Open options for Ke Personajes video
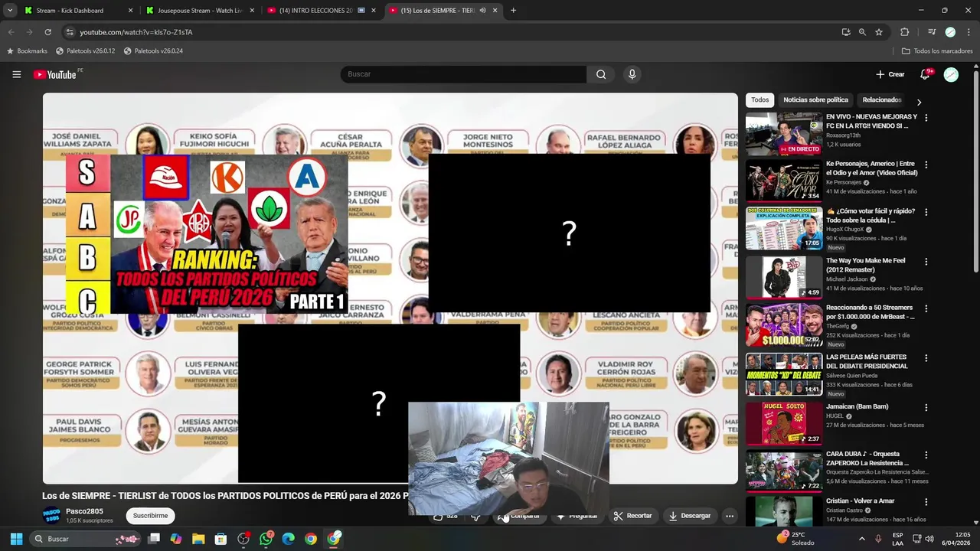The height and width of the screenshot is (551, 980). point(926,165)
